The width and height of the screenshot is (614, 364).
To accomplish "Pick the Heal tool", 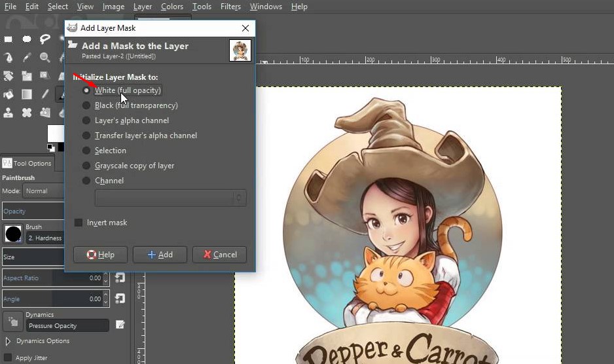I will coord(27,113).
